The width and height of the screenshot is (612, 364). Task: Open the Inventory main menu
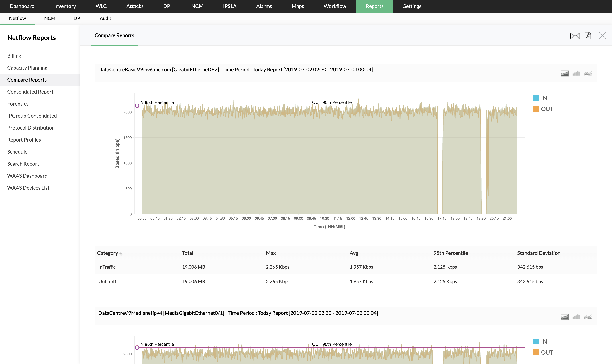pos(65,6)
